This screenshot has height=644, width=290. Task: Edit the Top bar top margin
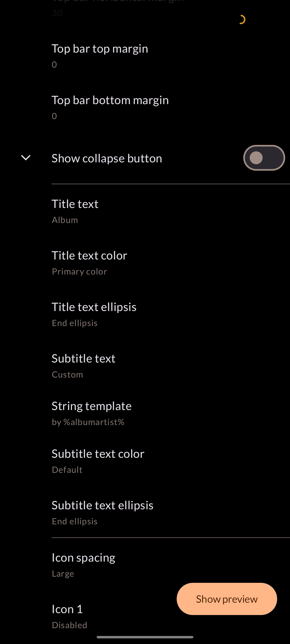tap(145, 56)
